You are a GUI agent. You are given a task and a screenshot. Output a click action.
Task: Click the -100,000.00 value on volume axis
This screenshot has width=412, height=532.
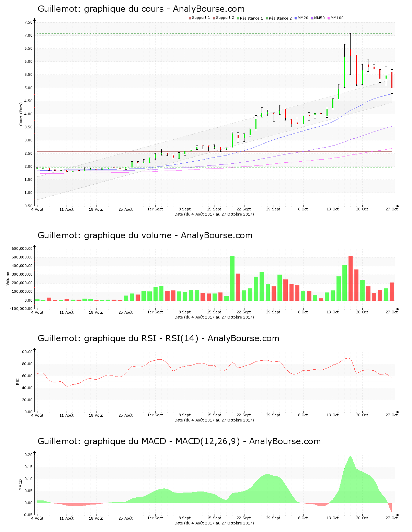(21, 309)
